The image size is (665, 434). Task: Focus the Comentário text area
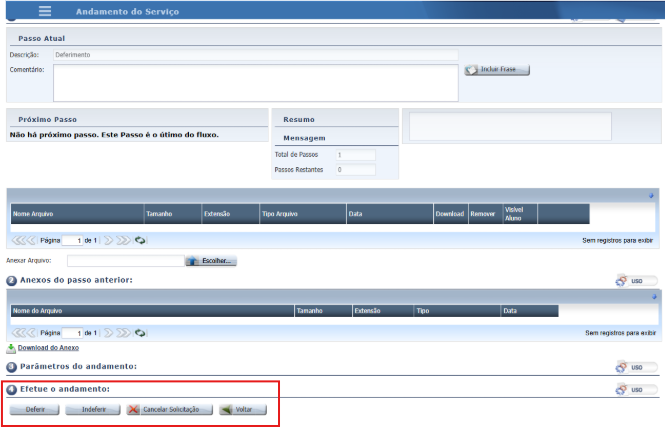tap(255, 83)
